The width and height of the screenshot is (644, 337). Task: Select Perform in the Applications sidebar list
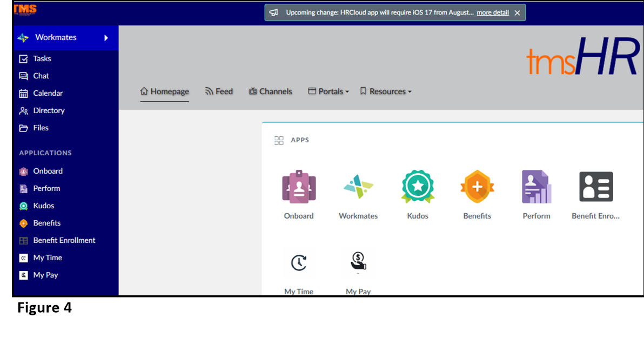40,188
